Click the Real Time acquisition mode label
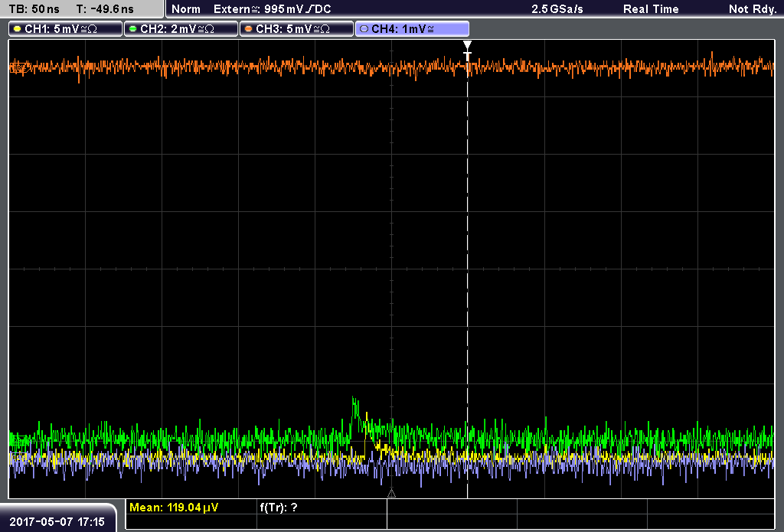Screen dimensions: 784x532 click(x=651, y=9)
